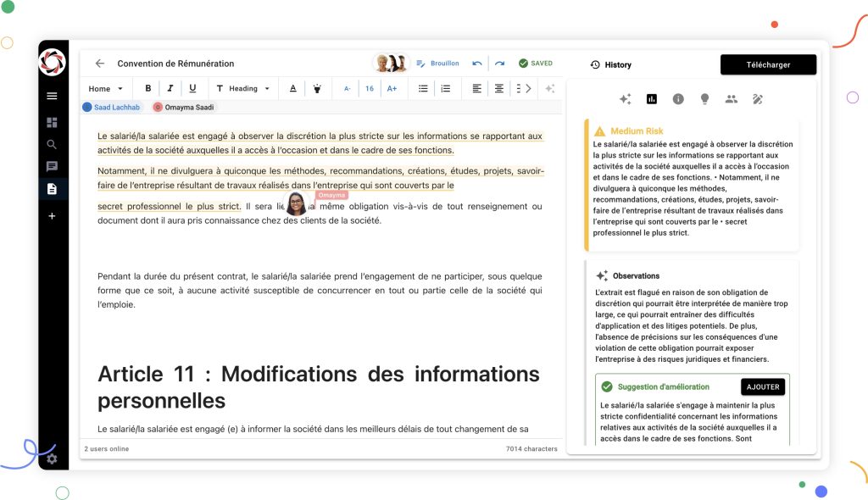Click the undo arrow icon
868x500 pixels.
tap(477, 64)
